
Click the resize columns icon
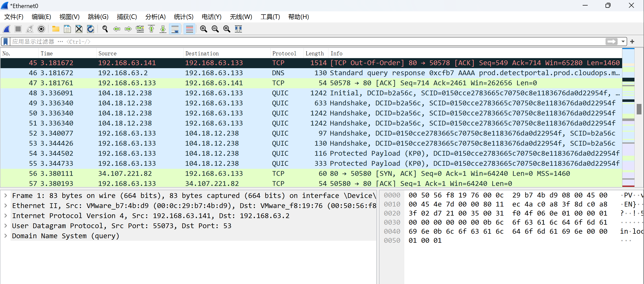point(238,29)
